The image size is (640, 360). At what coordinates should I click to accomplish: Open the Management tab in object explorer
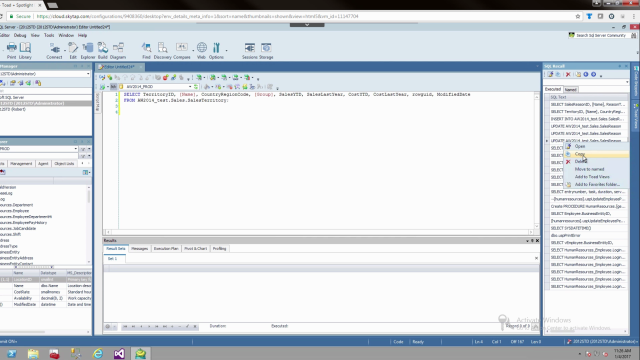[x=21, y=164]
